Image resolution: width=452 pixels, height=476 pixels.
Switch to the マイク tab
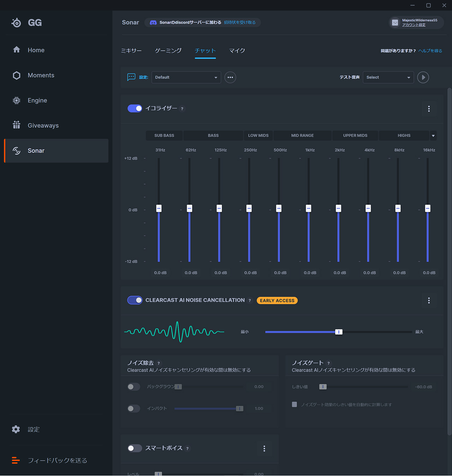(x=237, y=50)
